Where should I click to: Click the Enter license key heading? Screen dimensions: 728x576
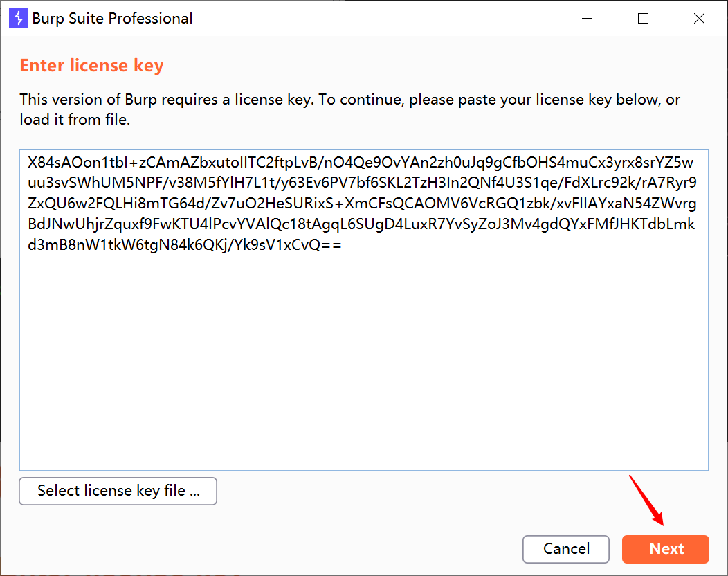pyautogui.click(x=91, y=66)
